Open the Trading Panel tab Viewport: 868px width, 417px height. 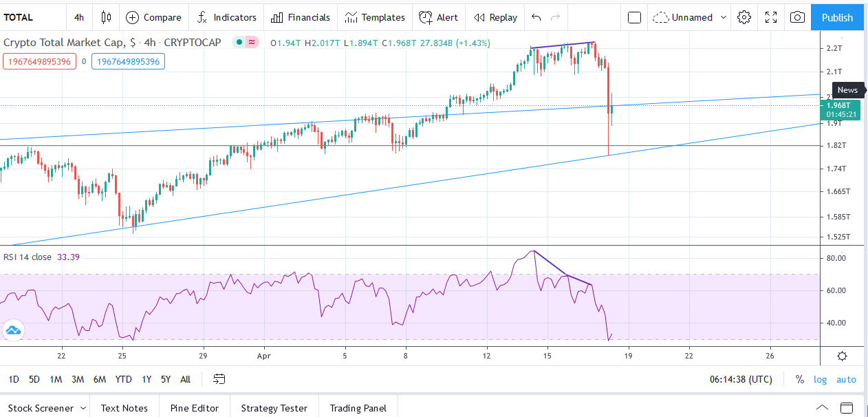click(x=358, y=408)
